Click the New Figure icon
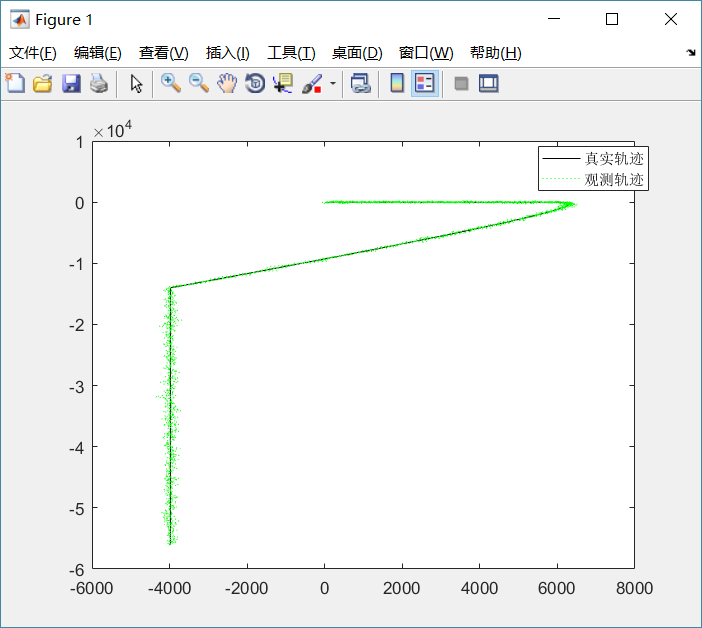 15,84
